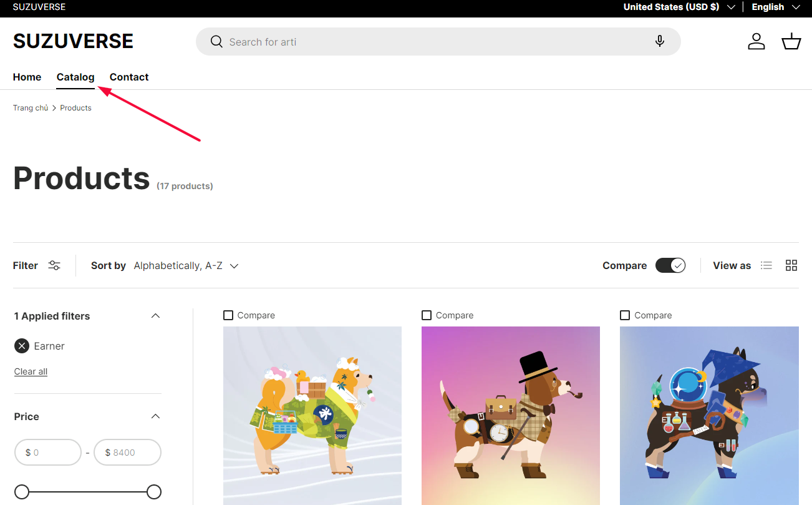Click the Trang chủ breadcrumb link
The width and height of the screenshot is (812, 505).
point(31,108)
